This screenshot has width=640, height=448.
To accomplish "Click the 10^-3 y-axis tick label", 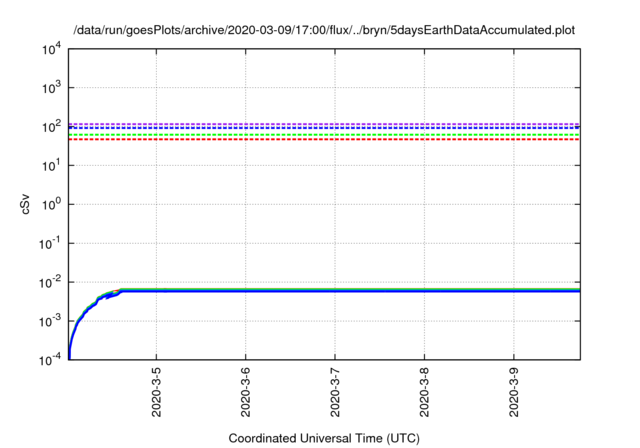I will tap(51, 322).
